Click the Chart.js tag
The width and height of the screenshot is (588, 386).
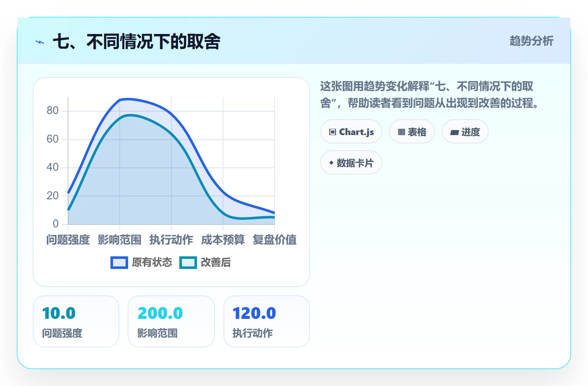click(x=351, y=132)
